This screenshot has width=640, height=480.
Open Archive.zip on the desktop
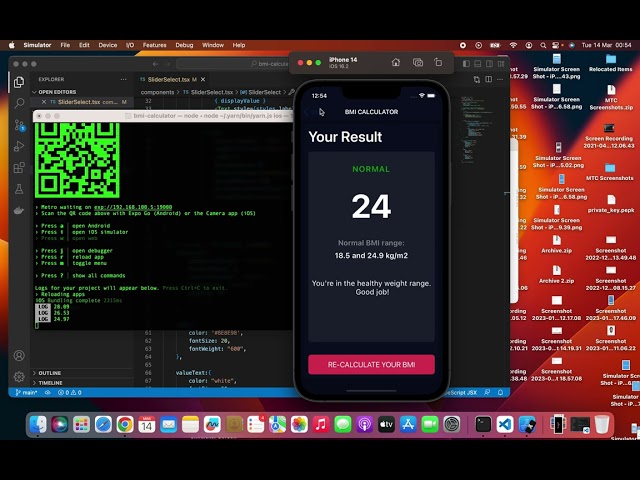point(556,244)
